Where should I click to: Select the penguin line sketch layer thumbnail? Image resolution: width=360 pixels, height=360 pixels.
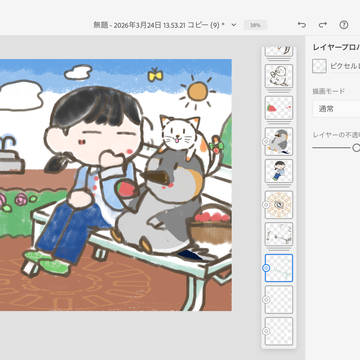click(x=279, y=76)
